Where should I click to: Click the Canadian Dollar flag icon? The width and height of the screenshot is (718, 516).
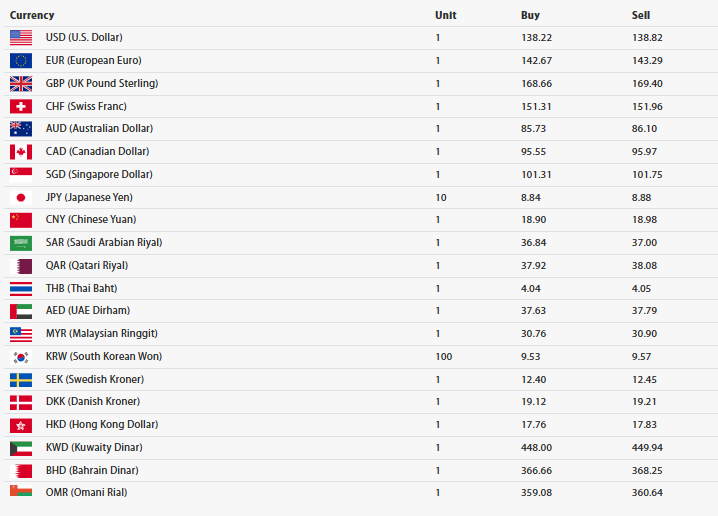point(21,152)
